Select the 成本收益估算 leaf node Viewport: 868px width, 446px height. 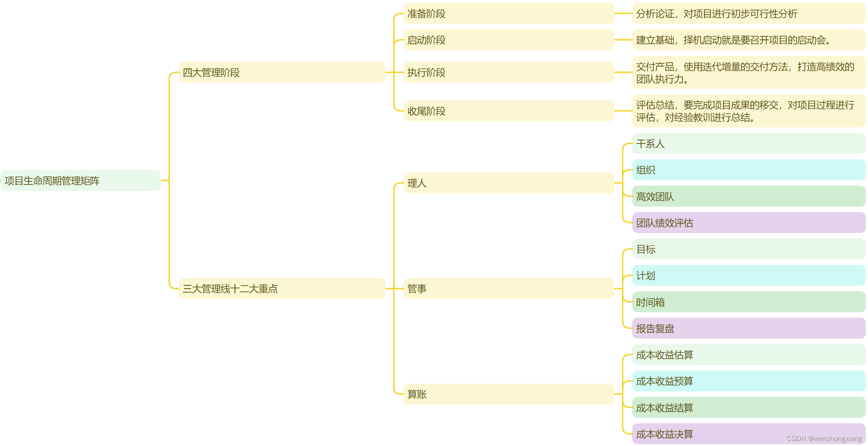(749, 355)
